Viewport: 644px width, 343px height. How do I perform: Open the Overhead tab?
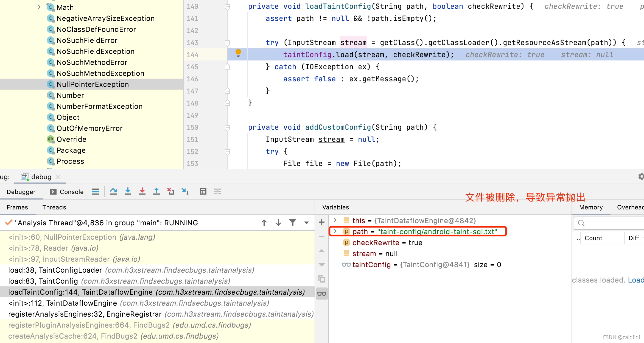click(x=630, y=207)
